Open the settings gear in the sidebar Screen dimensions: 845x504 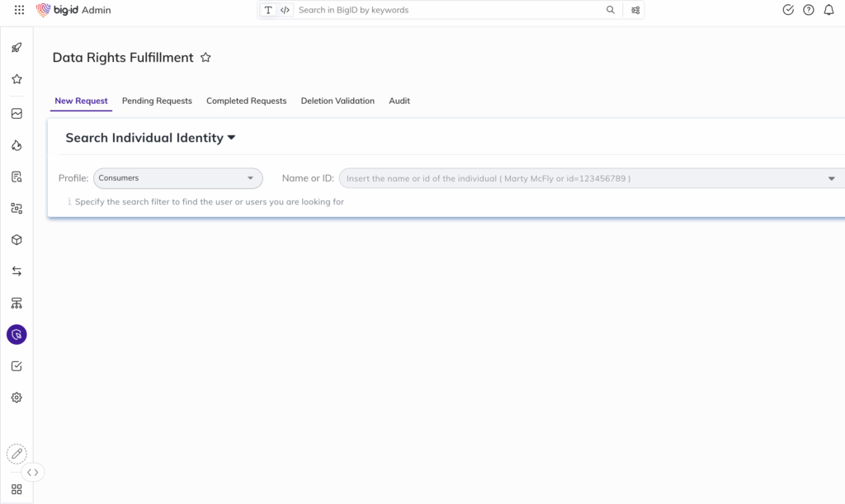[x=17, y=398]
